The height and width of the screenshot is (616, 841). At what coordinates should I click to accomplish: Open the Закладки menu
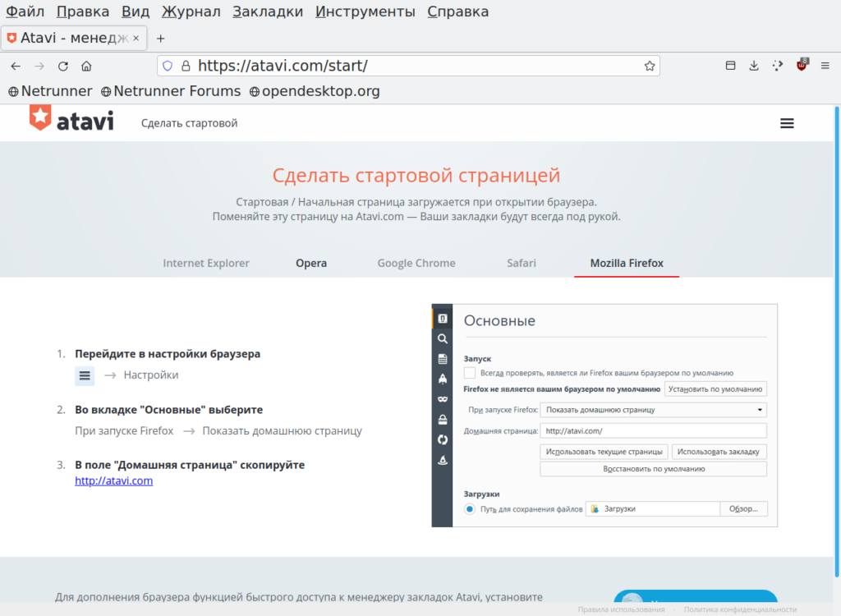(x=268, y=11)
